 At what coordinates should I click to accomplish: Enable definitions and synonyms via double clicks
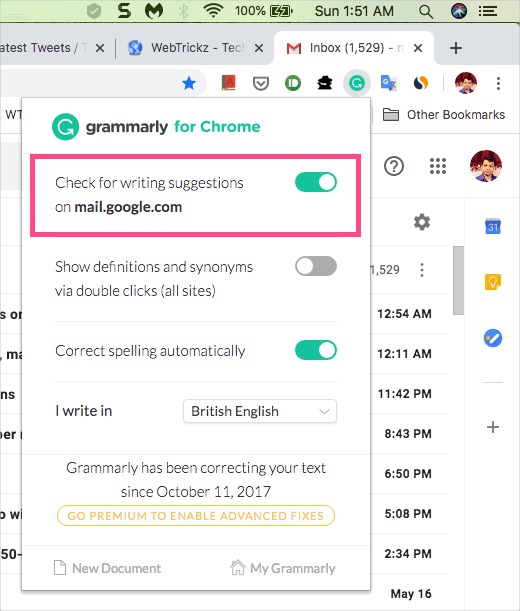tap(316, 266)
